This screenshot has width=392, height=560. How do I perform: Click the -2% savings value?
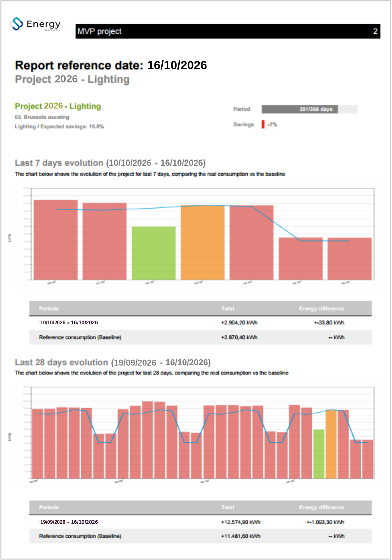click(272, 125)
